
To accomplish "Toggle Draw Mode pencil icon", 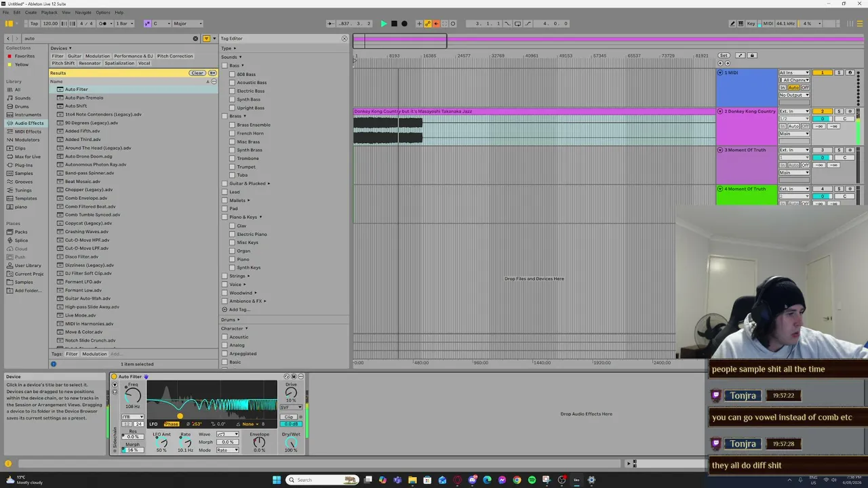I will point(732,24).
